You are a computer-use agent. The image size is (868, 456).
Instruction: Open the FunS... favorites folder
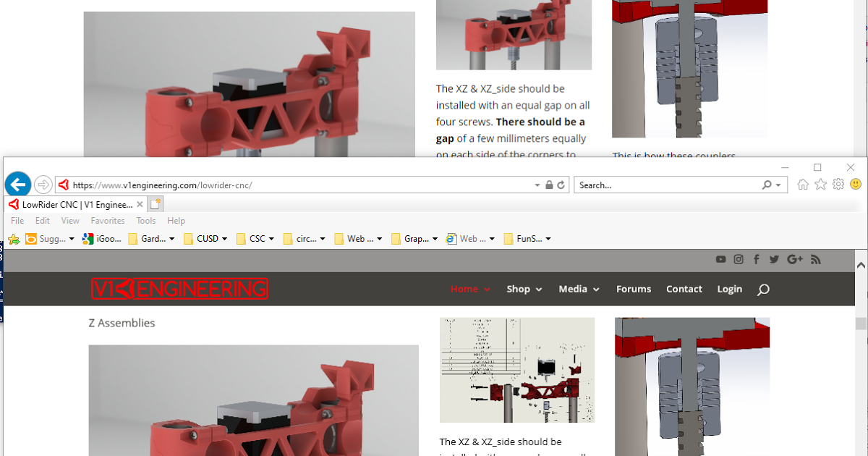[x=527, y=239]
